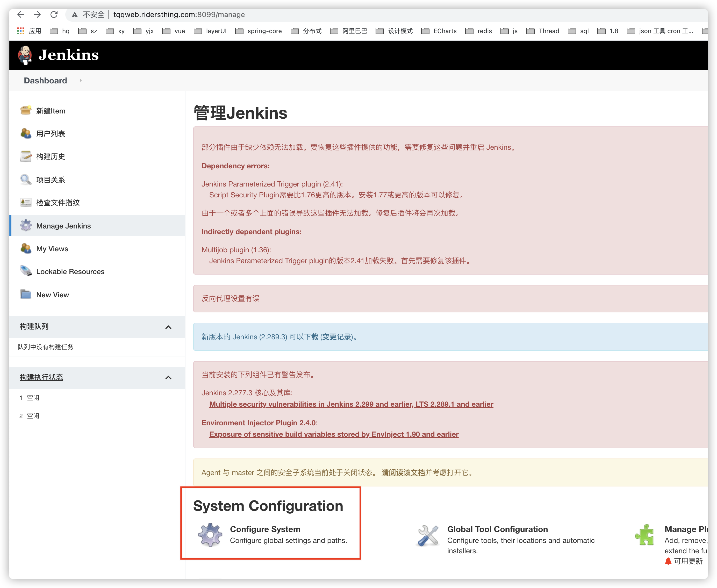Image resolution: width=717 pixels, height=588 pixels.
Task: Click the browser forward arrow
Action: pyautogui.click(x=37, y=14)
